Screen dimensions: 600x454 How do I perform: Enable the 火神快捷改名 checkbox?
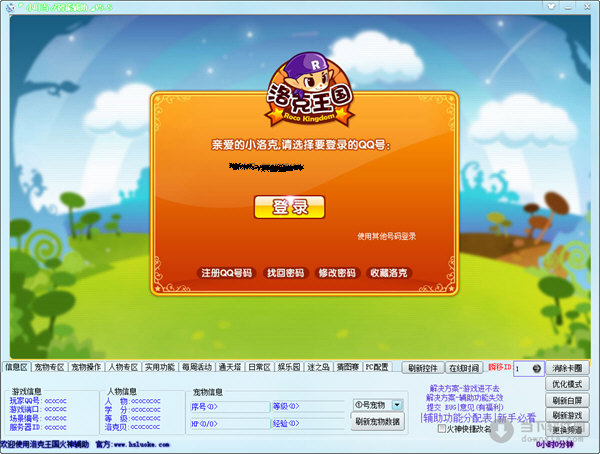coord(442,429)
